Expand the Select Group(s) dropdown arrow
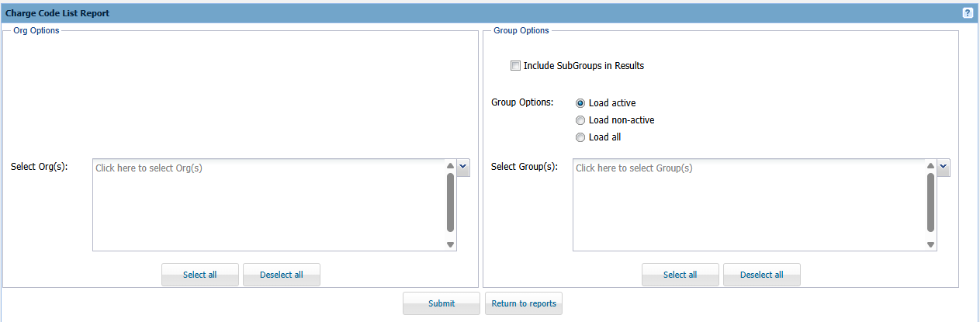Screen dimensions: 980x322 [944, 168]
